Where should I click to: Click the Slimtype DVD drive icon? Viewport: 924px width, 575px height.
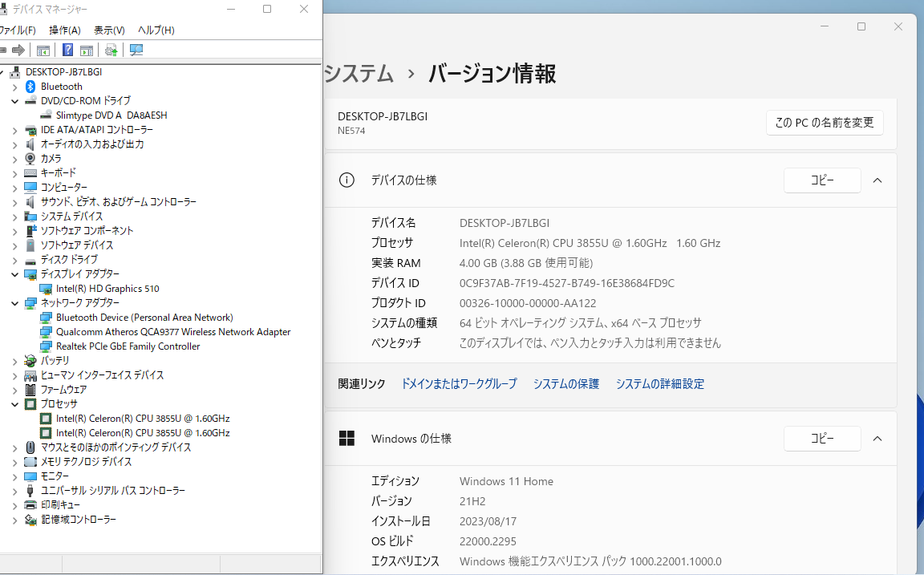46,115
